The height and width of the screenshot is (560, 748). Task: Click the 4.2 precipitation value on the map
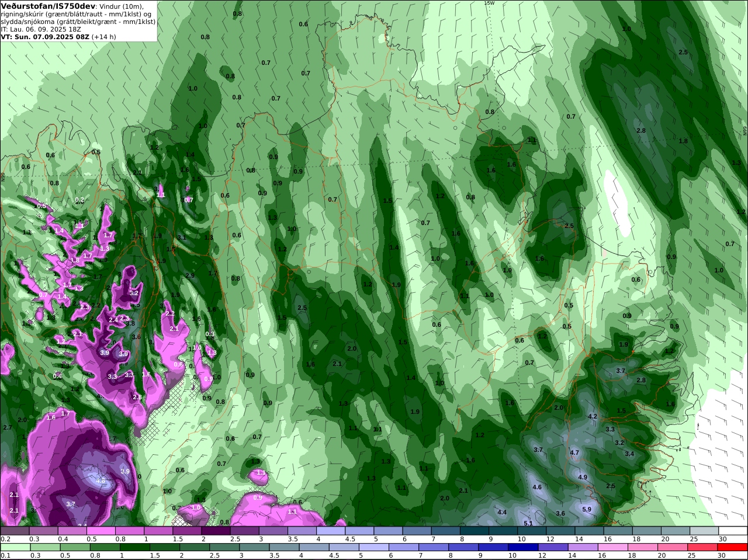593,416
